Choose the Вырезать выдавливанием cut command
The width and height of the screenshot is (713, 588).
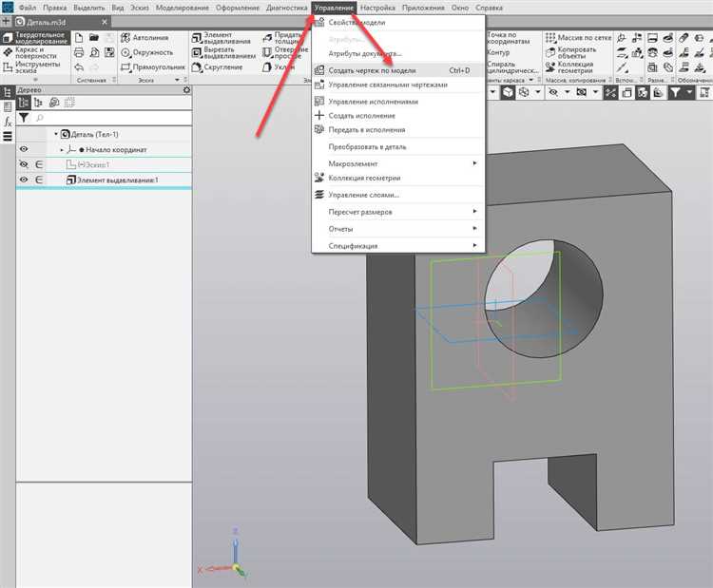coord(223,52)
